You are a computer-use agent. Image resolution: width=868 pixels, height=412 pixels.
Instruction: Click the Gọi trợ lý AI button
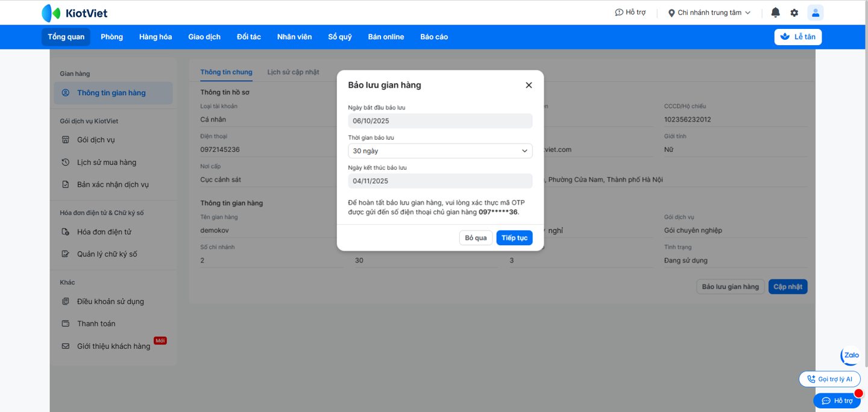(x=829, y=379)
